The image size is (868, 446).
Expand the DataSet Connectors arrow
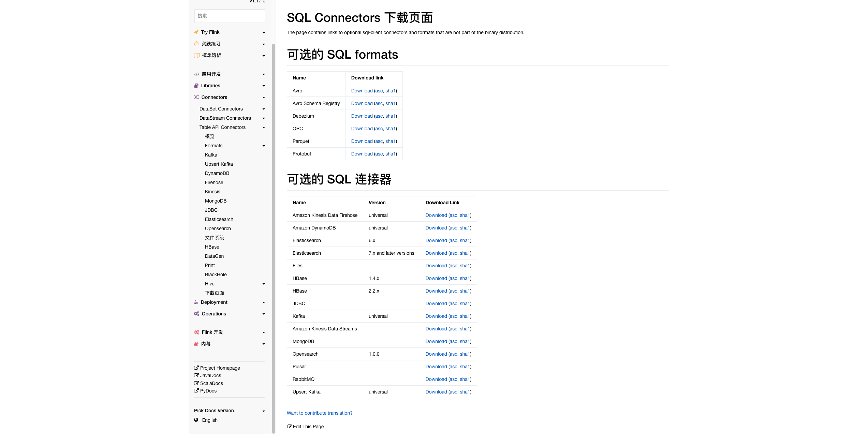pos(264,109)
